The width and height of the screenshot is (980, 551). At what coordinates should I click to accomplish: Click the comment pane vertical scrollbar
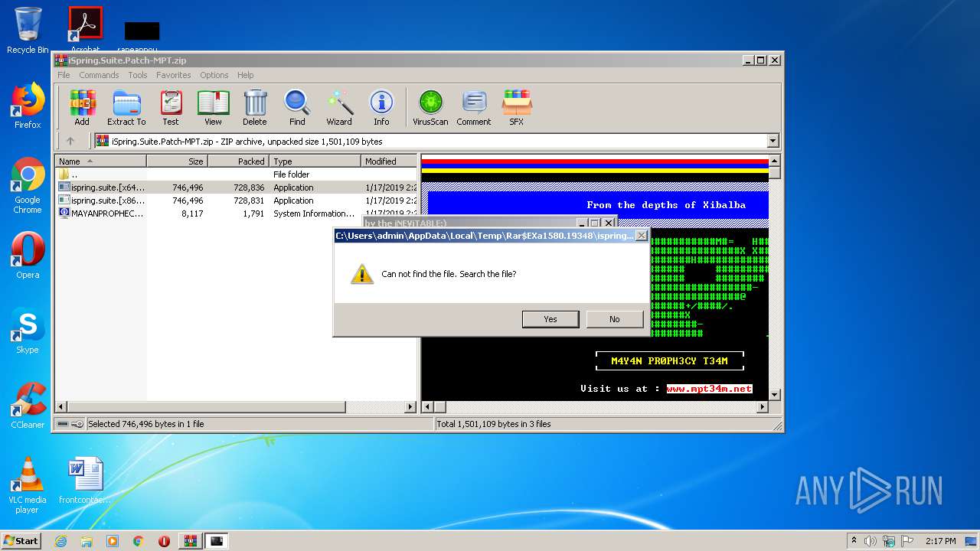pyautogui.click(x=774, y=278)
